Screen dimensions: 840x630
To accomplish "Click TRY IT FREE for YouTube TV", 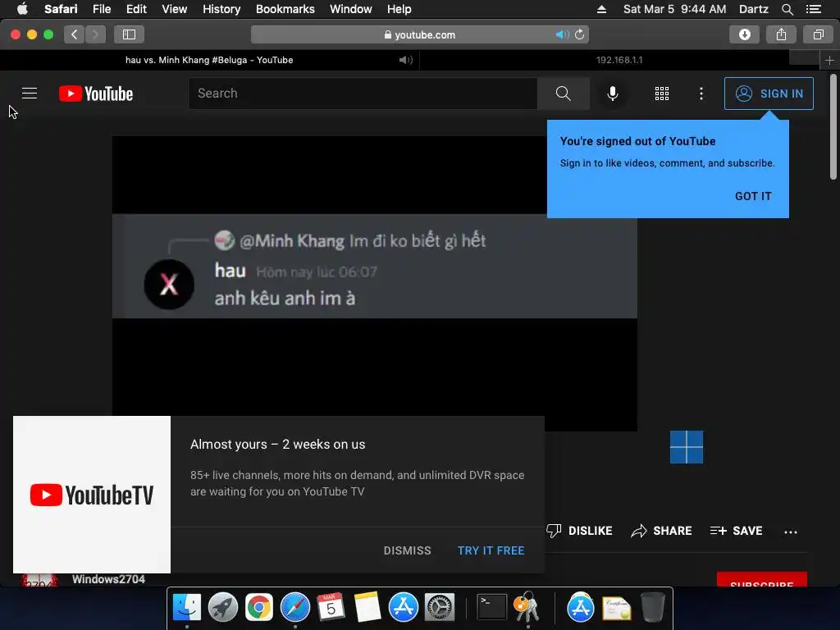I will (x=491, y=550).
